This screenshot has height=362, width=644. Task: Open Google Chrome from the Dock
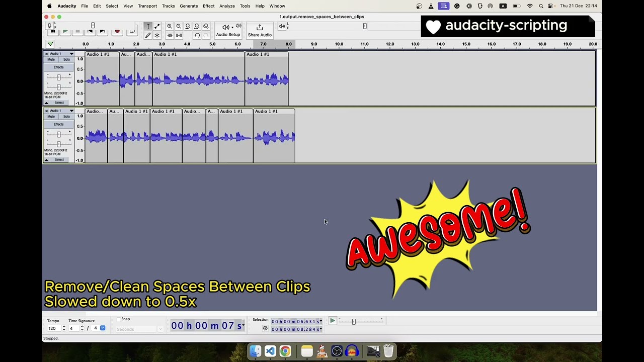pyautogui.click(x=285, y=351)
